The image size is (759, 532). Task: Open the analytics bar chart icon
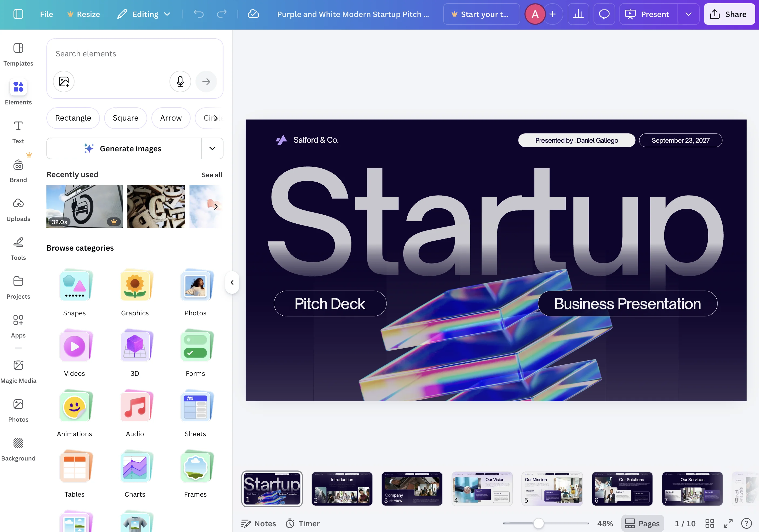coord(578,14)
